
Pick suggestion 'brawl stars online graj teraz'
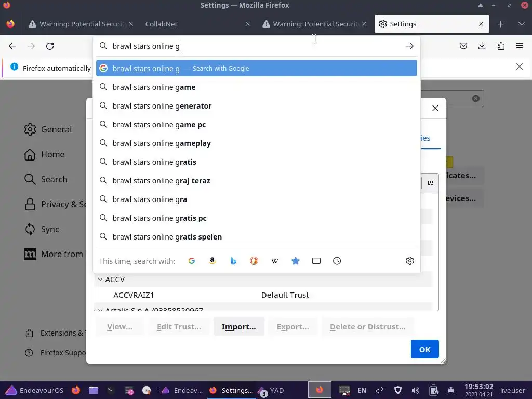pyautogui.click(x=257, y=180)
